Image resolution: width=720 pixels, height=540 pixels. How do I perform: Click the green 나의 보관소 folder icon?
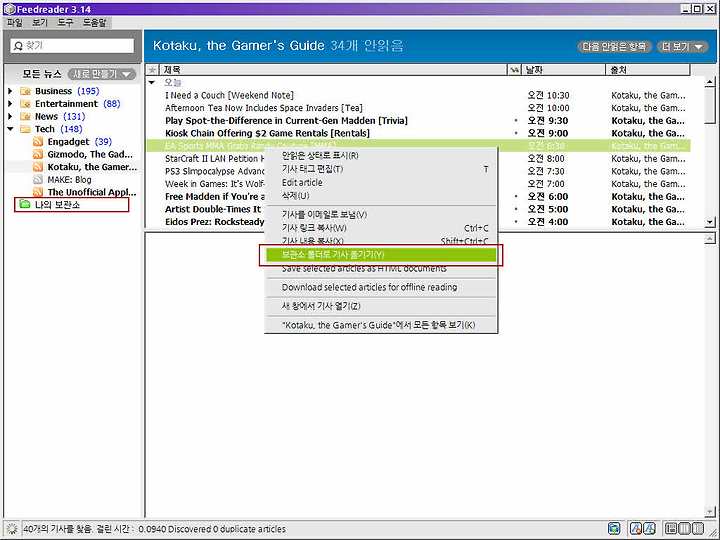click(25, 204)
